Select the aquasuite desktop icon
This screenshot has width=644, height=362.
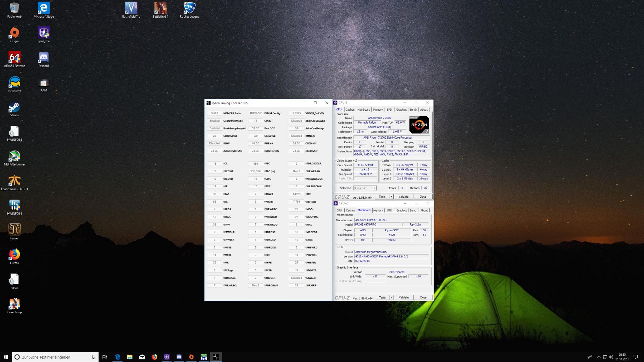coord(14,84)
